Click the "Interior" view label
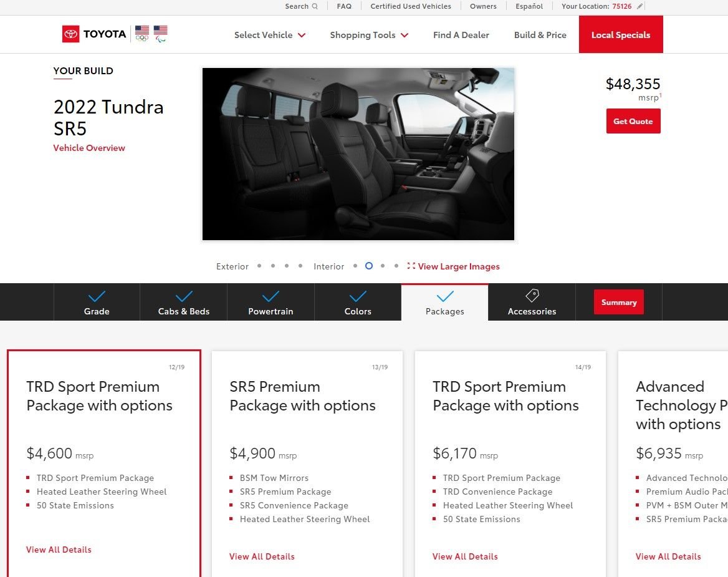728x577 pixels. tap(328, 266)
